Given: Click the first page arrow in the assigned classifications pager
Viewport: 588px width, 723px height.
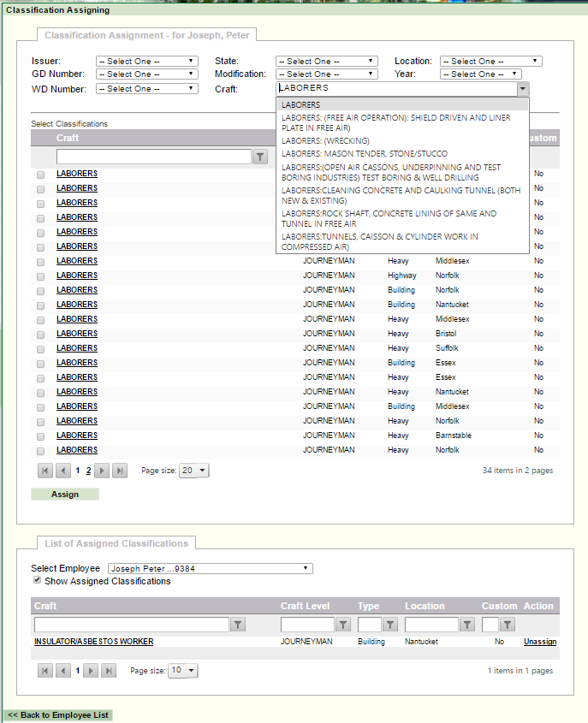Looking at the screenshot, I should point(45,671).
